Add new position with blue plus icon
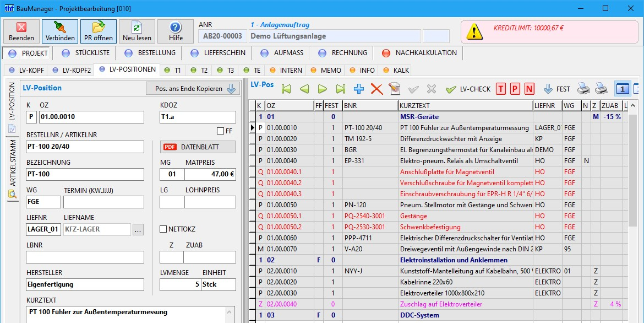Viewport: 644px width, 323px height. click(359, 89)
